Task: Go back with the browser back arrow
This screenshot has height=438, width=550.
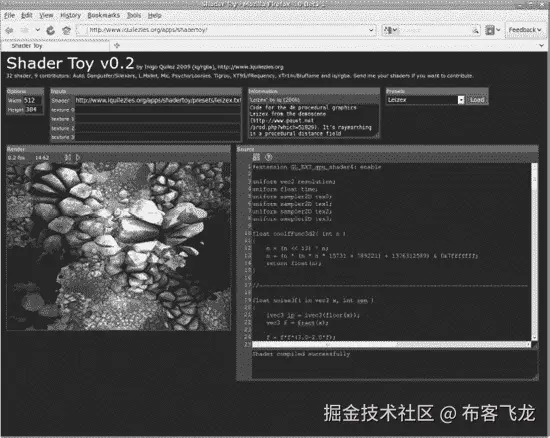Action: pos(9,31)
